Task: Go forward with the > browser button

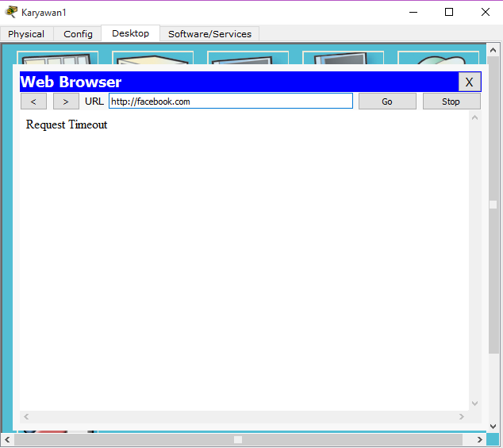Action: point(66,101)
